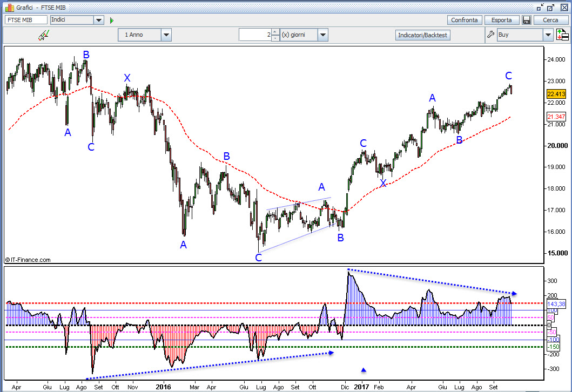Click the Cerca button
Image resolution: width=572 pixels, height=392 pixels.
(x=550, y=20)
